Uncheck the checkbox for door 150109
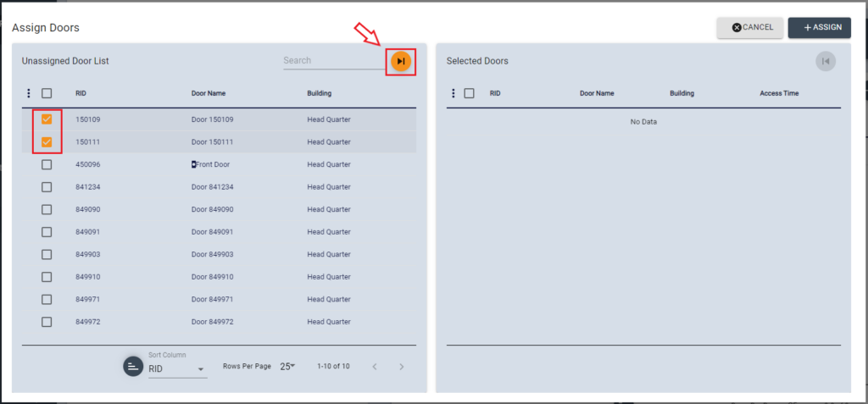Viewport: 868px width, 404px height. [47, 119]
